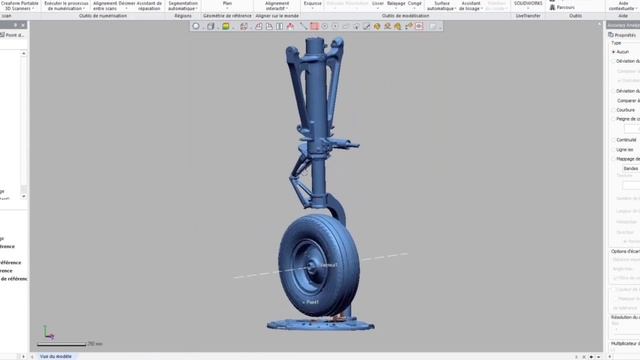Viewport: 640px width, 360px height.
Task: Open Segmentation automatique dropdown
Action: (183, 5)
